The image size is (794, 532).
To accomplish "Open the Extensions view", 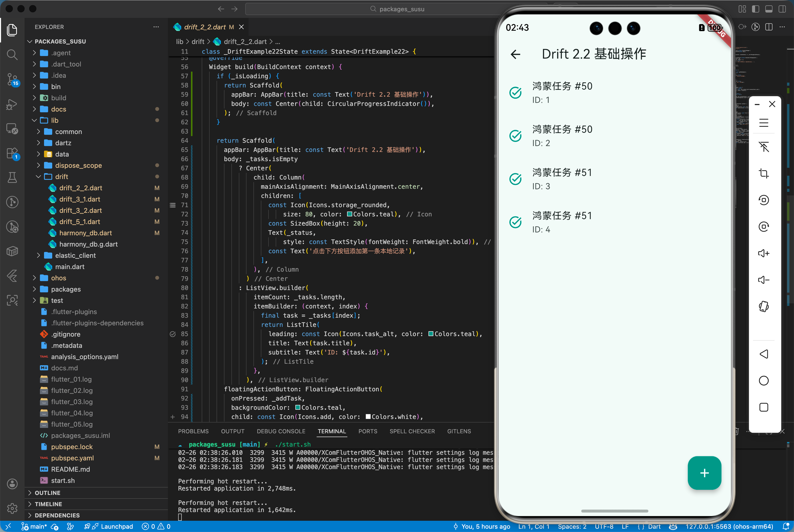I will (x=12, y=153).
